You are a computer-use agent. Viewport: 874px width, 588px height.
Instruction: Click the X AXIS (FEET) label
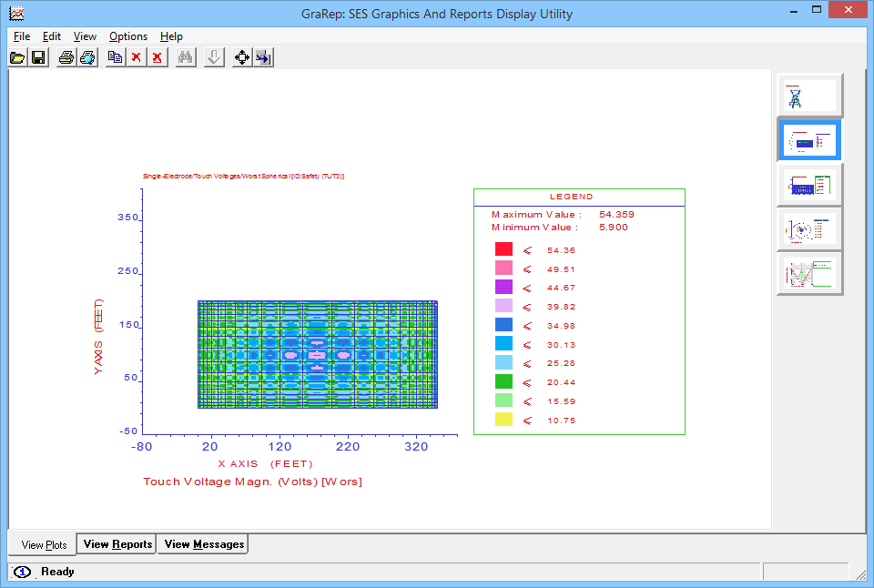pos(265,463)
